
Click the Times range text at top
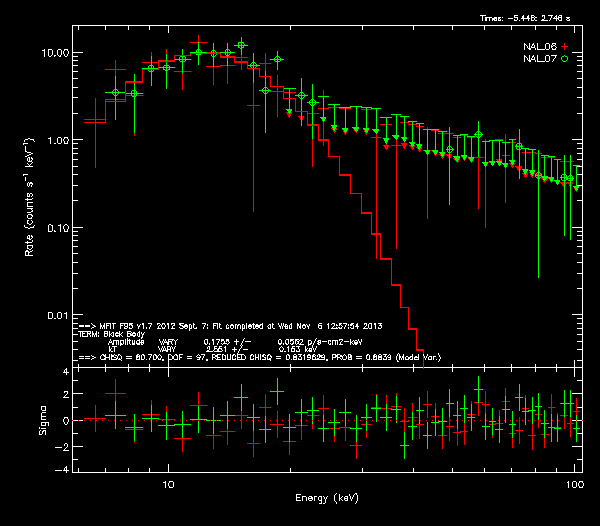(x=530, y=19)
